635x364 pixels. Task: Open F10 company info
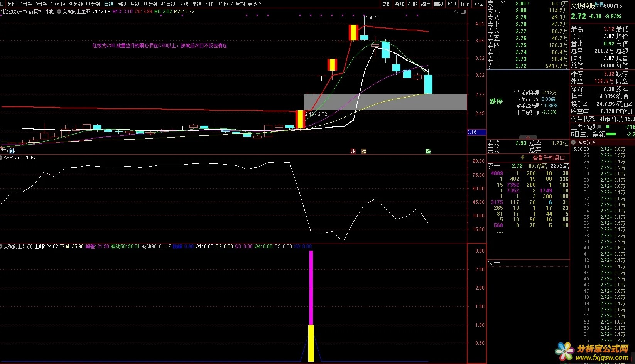[x=452, y=4]
